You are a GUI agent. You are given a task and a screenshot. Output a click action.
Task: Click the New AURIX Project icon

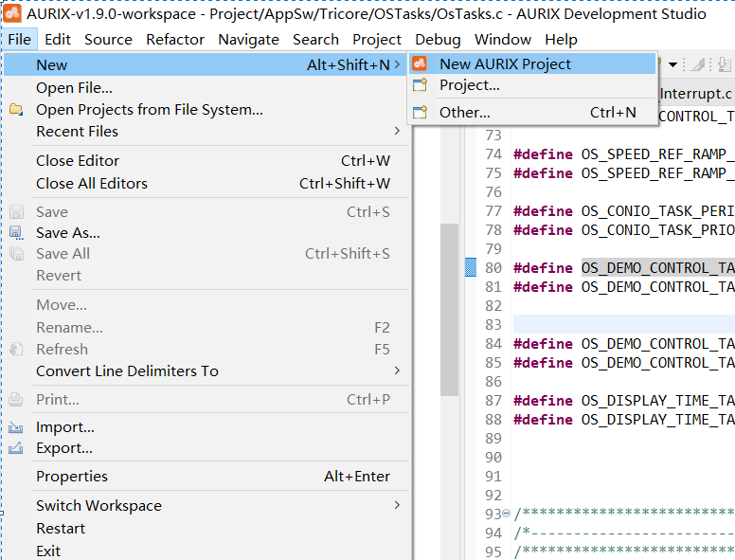point(420,63)
